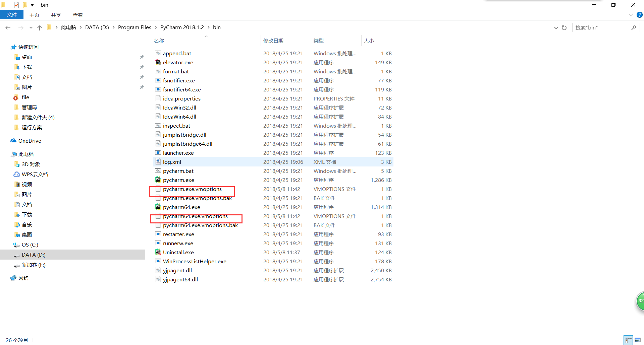Open address bar history dropdown
644x345 pixels.
point(556,27)
